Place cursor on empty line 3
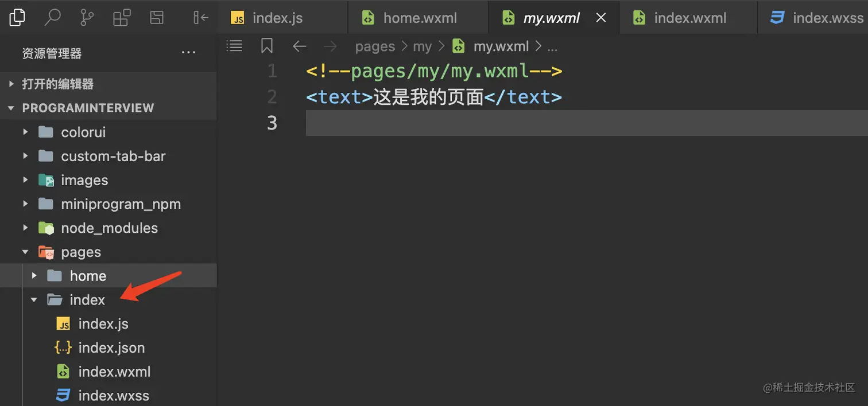This screenshot has width=868, height=406. pos(587,123)
